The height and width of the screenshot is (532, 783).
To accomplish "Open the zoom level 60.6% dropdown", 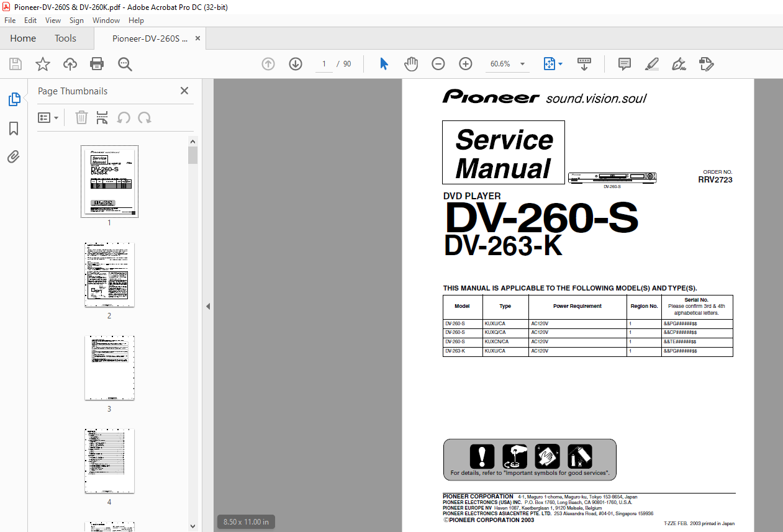I will tap(507, 64).
